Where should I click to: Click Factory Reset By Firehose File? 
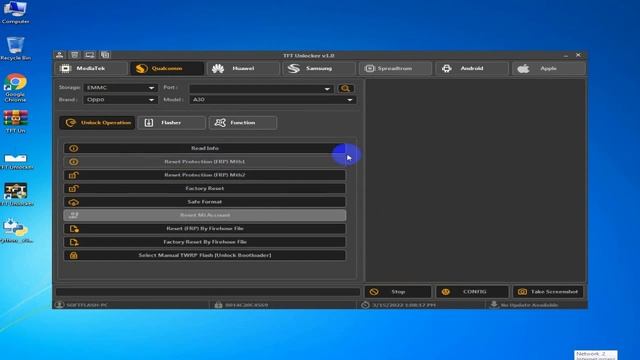tap(205, 242)
